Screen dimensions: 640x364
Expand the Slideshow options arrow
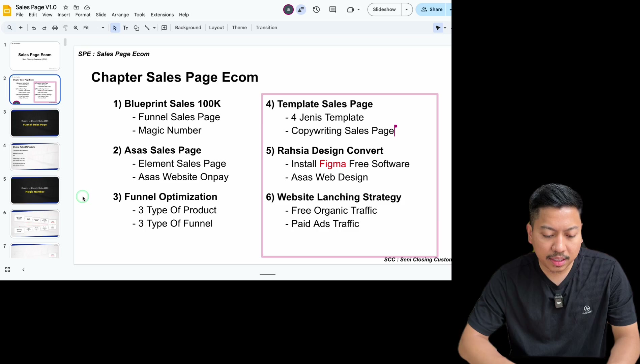point(407,10)
